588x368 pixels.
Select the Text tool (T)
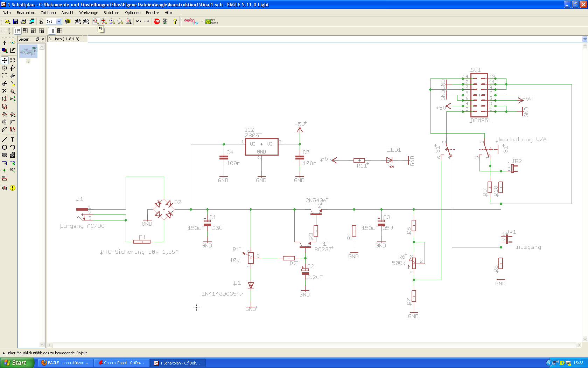click(13, 139)
